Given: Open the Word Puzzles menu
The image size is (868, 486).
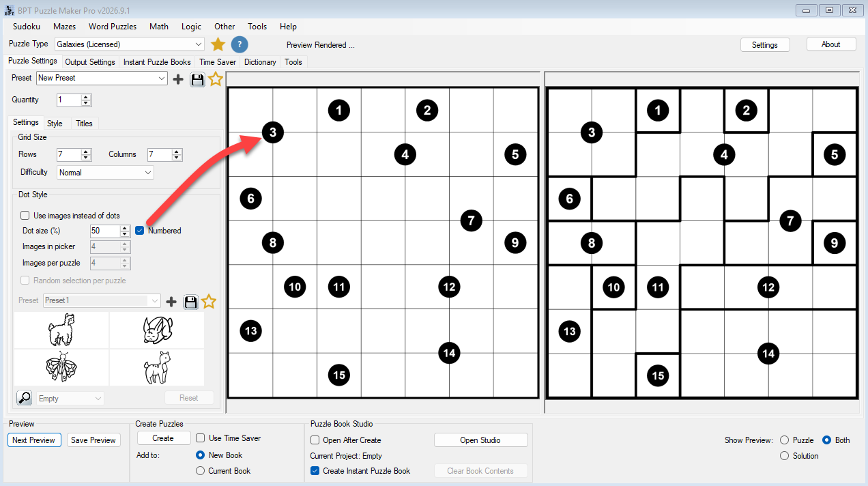Looking at the screenshot, I should (x=113, y=27).
